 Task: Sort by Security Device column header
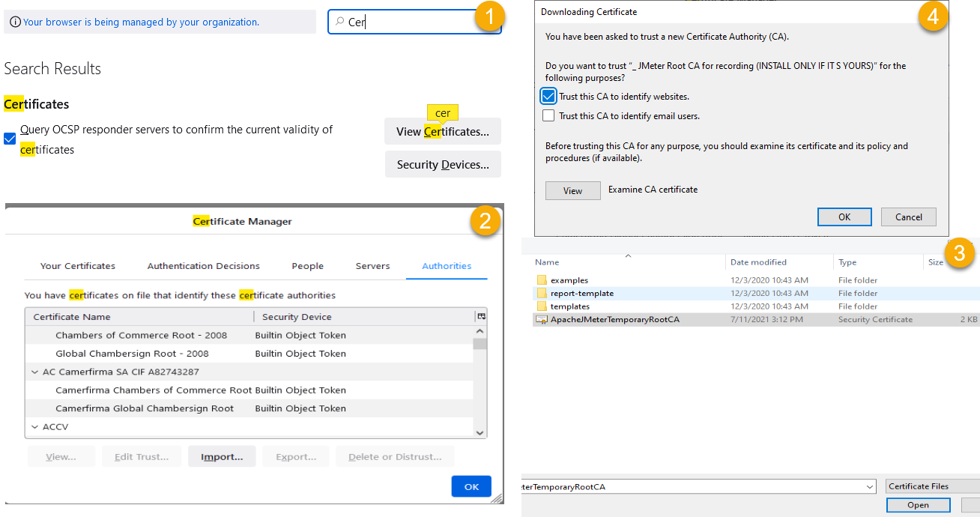pyautogui.click(x=364, y=317)
